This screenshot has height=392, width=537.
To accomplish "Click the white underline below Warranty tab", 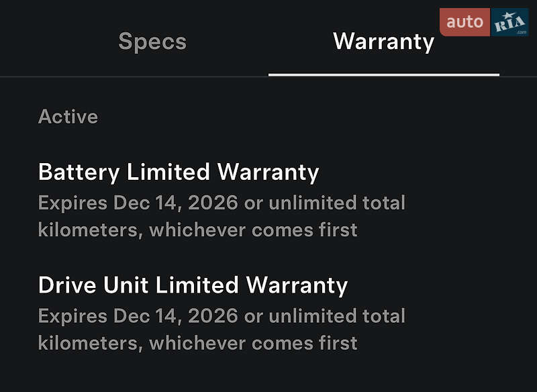I will [x=383, y=75].
